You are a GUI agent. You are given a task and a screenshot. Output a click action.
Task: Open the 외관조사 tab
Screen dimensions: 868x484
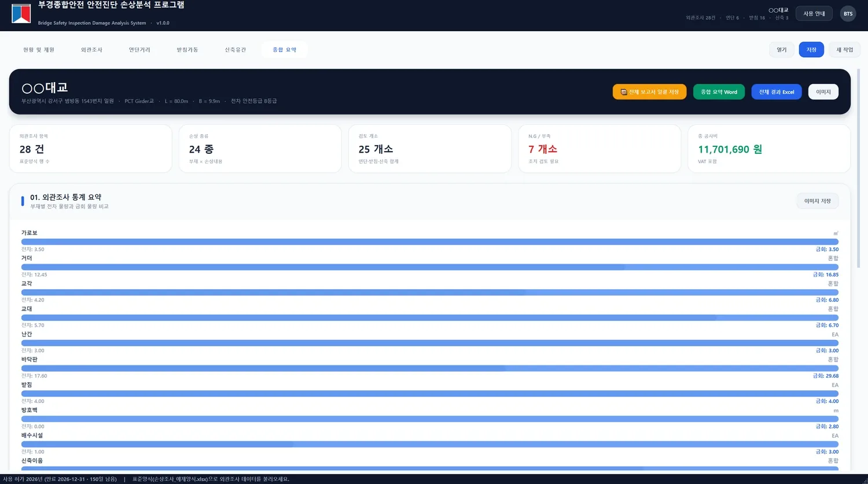pyautogui.click(x=91, y=50)
